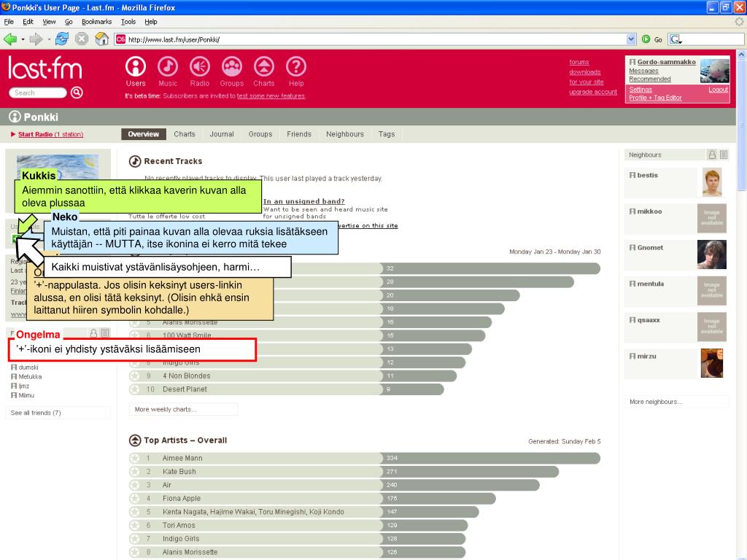This screenshot has height=560, width=747.
Task: Open the Groups people icon in Last.fm header
Action: coord(231,66)
